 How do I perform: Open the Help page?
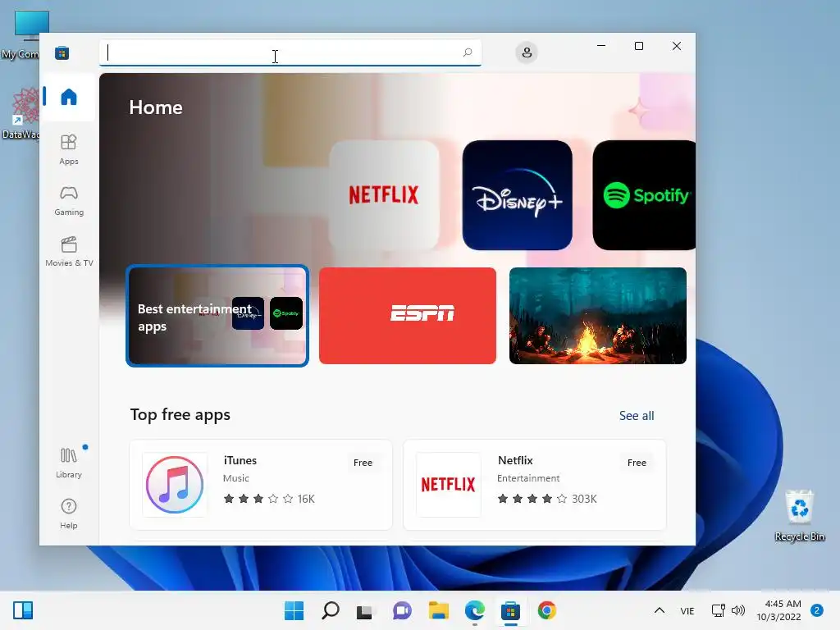tap(69, 514)
